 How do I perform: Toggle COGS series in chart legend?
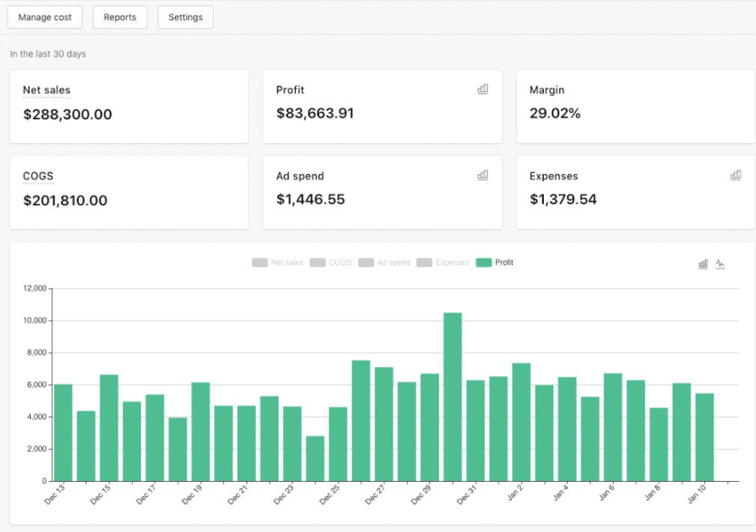pos(330,263)
